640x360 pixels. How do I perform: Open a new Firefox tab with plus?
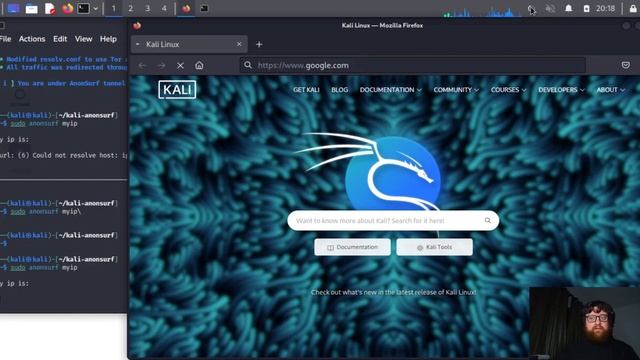click(x=259, y=44)
